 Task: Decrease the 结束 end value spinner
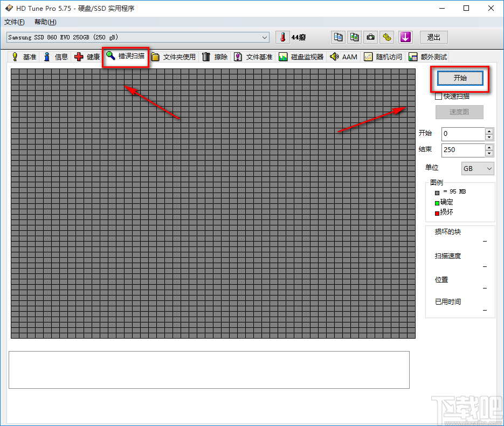[x=489, y=153]
